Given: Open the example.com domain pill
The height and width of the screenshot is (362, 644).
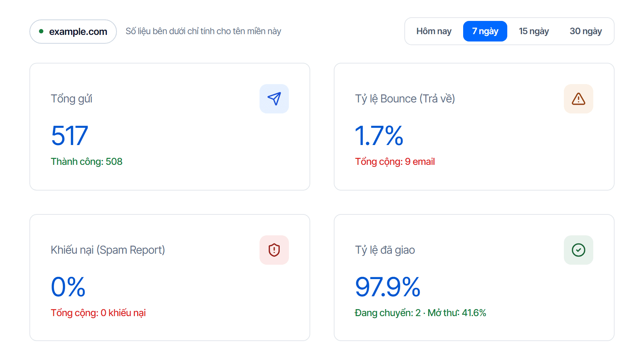Looking at the screenshot, I should (x=73, y=32).
